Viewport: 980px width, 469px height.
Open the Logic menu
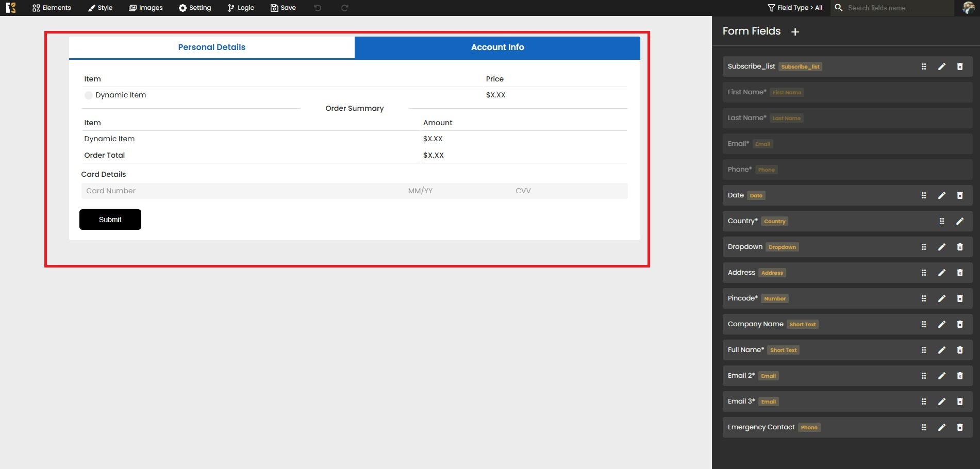click(x=241, y=8)
